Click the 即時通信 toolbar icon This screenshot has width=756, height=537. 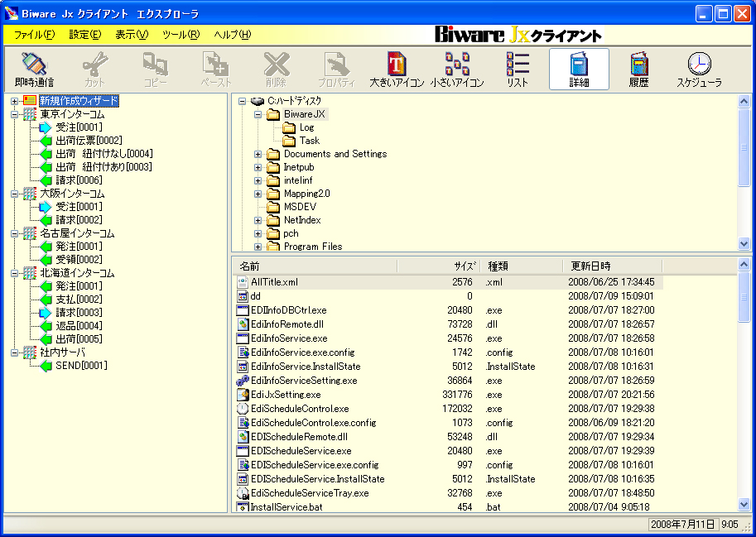tap(34, 70)
